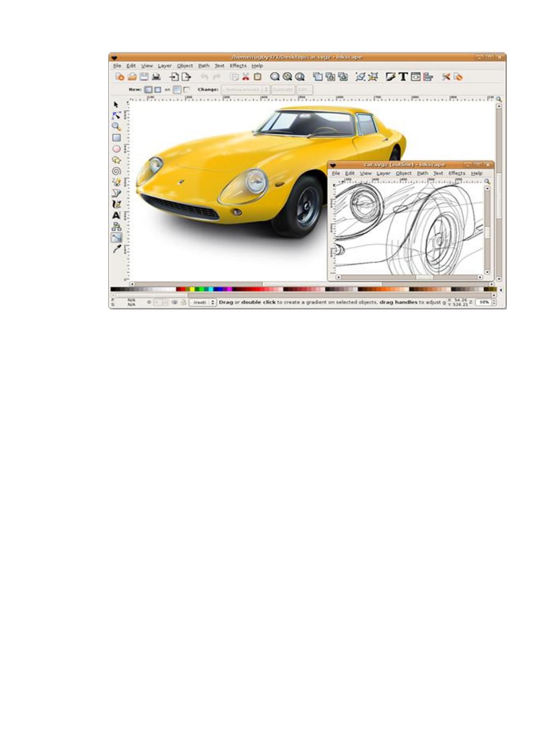The width and height of the screenshot is (535, 756).
Task: Toggle current layer visibility eye icon
Action: coord(174,303)
